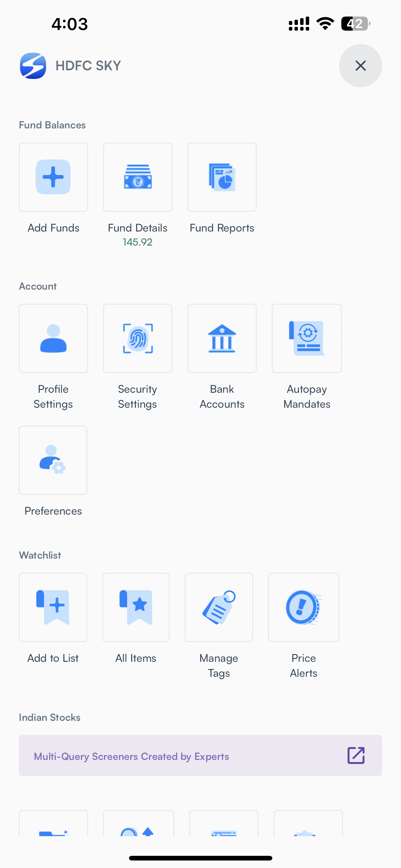Screen dimensions: 401x868
Task: Open Autopay Mandates document icon
Action: pyautogui.click(x=307, y=338)
